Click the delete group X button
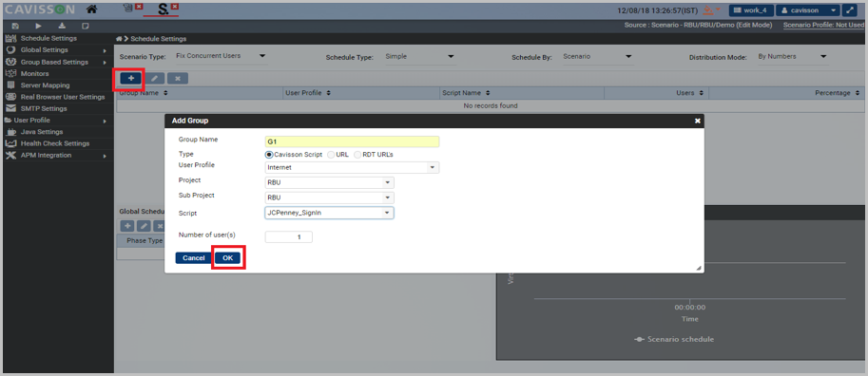The image size is (868, 376). pyautogui.click(x=178, y=79)
